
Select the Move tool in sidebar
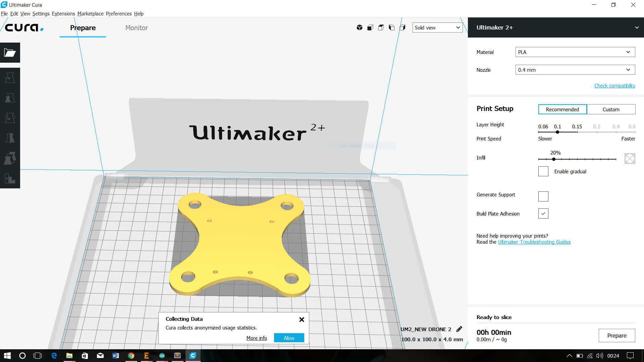[x=10, y=78]
